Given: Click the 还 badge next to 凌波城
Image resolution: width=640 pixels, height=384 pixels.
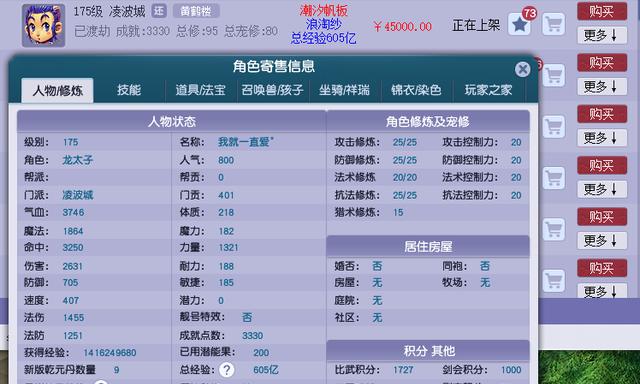Looking at the screenshot, I should [x=159, y=11].
